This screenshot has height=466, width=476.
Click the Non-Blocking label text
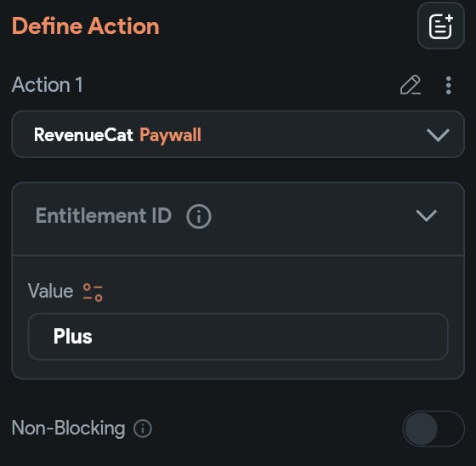coord(68,429)
